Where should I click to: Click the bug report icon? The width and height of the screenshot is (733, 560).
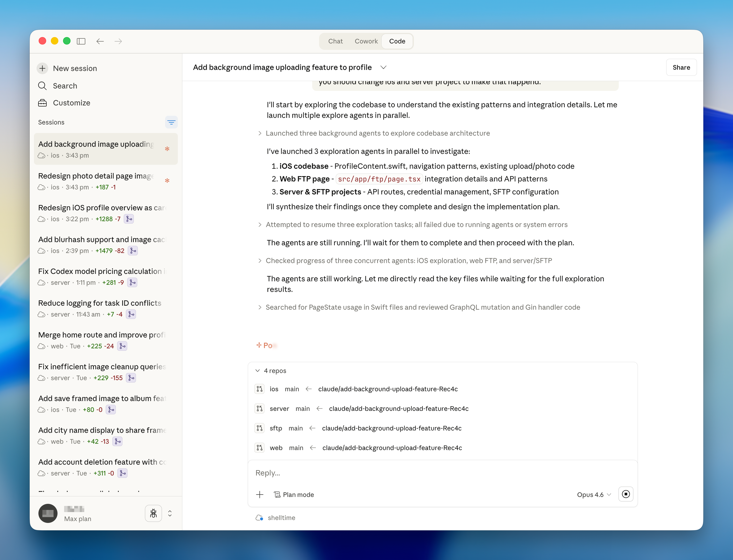pos(153,513)
